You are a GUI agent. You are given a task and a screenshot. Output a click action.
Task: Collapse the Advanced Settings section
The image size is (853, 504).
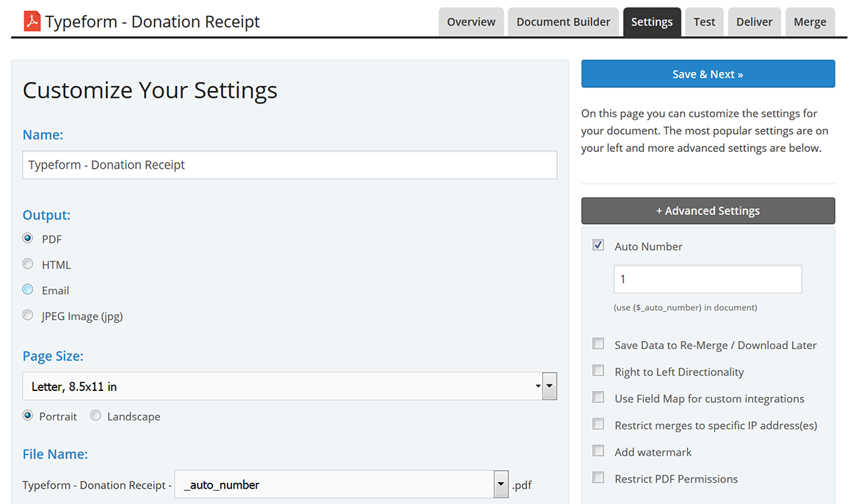(x=708, y=211)
